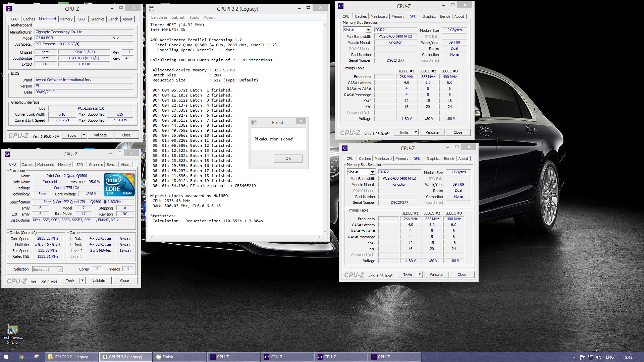Open the Calculate menu in GPUPI
This screenshot has height=362, width=644.
159,17
